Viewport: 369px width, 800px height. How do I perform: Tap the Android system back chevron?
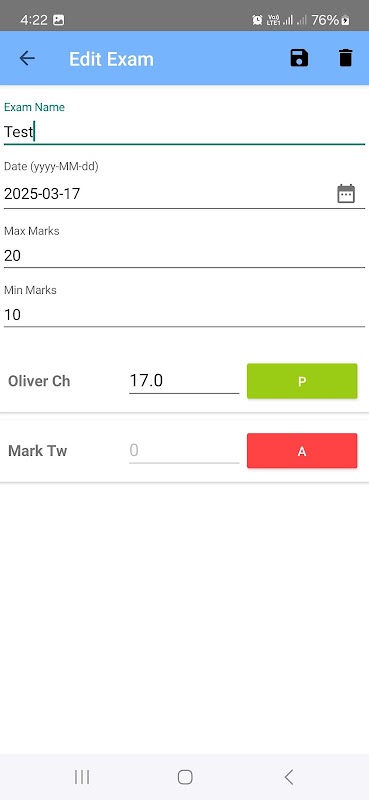288,777
